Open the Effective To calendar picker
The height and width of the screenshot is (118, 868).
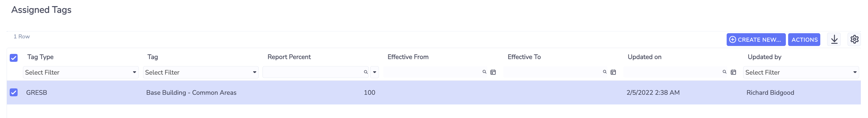(x=613, y=72)
